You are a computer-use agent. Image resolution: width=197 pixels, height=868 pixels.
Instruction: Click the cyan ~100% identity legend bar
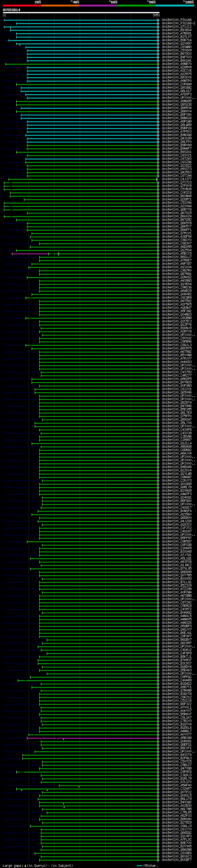coord(175,6)
